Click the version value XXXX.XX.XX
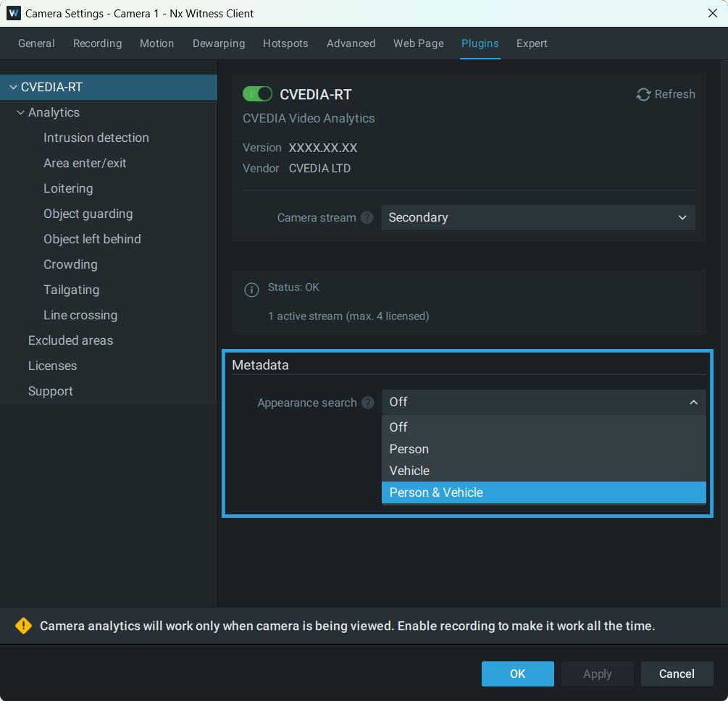Viewport: 728px width, 701px height. 323,148
